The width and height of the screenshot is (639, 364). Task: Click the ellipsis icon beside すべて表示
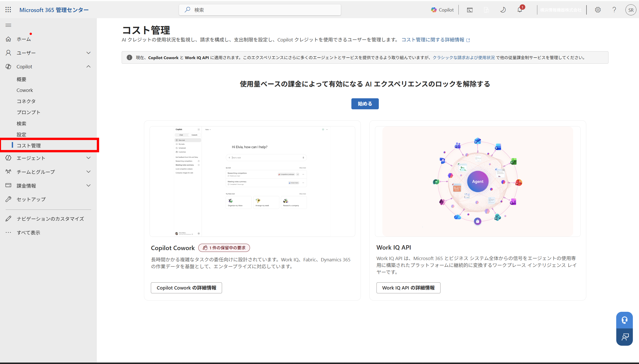pos(8,232)
